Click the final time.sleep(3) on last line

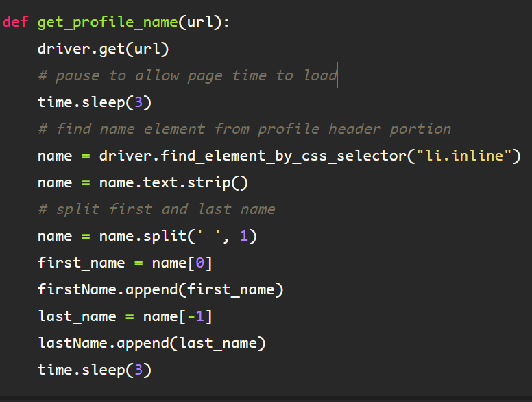coord(94,370)
